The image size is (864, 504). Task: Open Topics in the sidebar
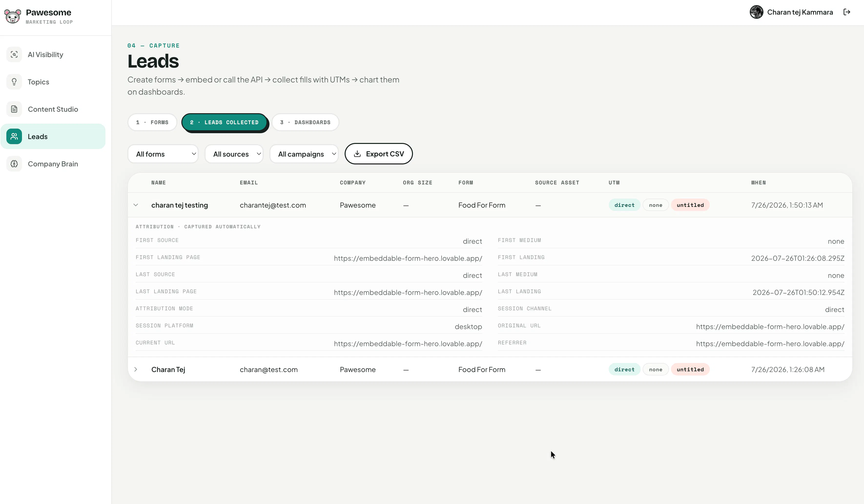point(53,82)
